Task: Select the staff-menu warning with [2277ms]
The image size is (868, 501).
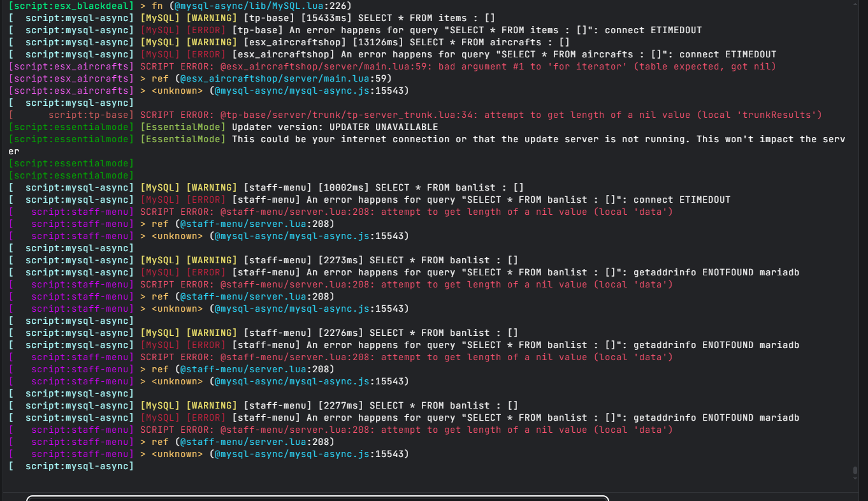Action: (264, 405)
